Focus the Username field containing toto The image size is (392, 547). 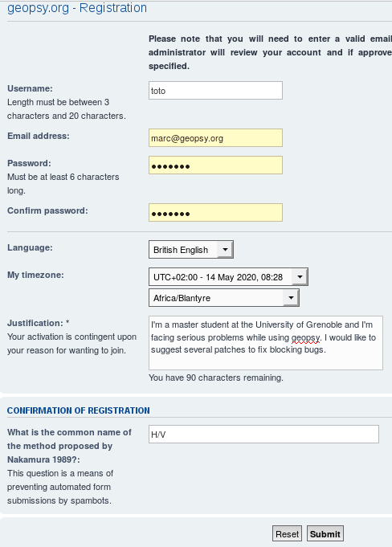pos(215,91)
